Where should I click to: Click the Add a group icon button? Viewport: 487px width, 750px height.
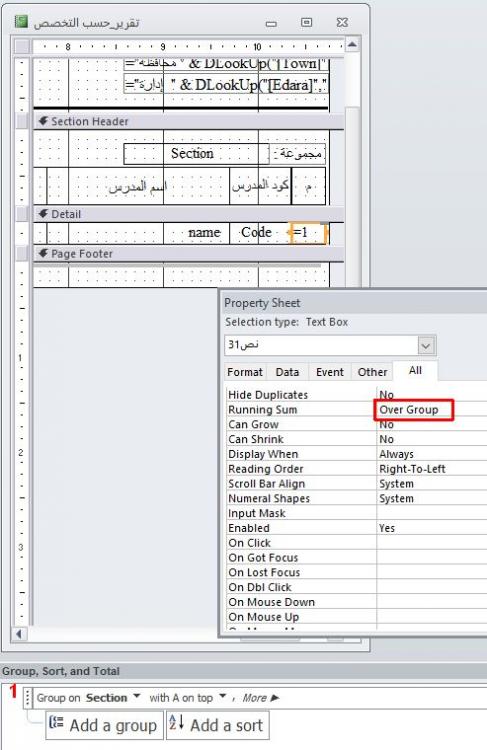102,725
